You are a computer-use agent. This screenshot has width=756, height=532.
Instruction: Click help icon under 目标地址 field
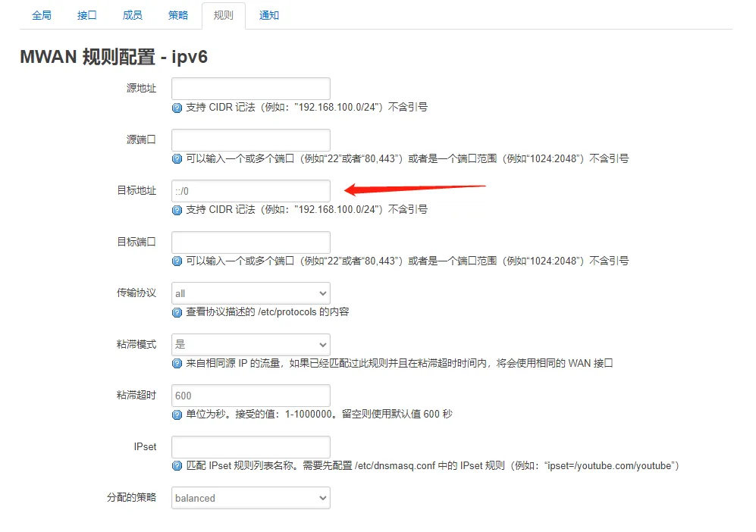[177, 210]
